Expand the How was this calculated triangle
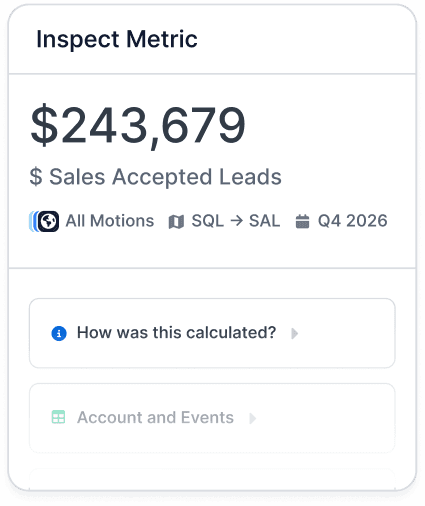This screenshot has height=506, width=425. point(294,333)
